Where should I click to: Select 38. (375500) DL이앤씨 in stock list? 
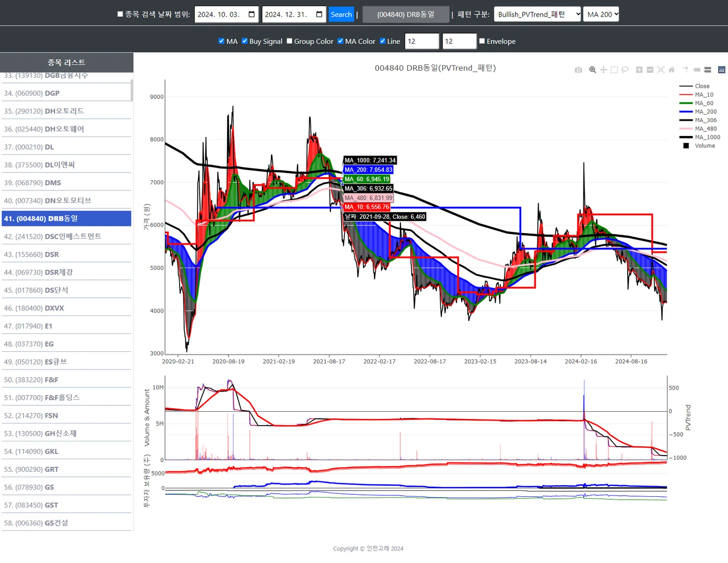[x=66, y=165]
